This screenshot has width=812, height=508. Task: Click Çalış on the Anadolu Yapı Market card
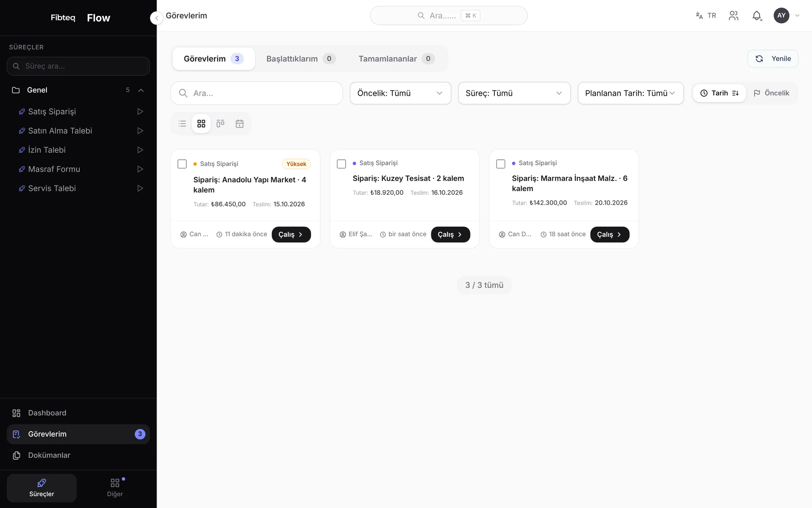[x=291, y=234]
